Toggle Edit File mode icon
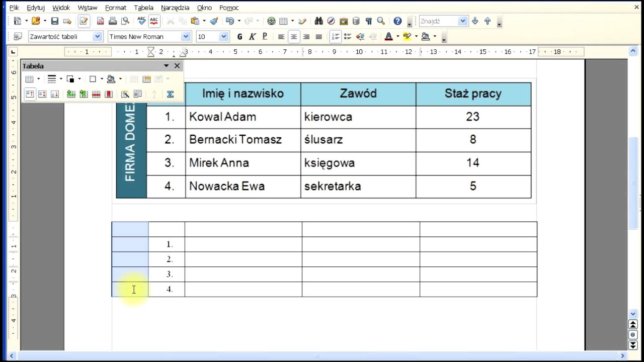644x362 pixels. tap(84, 21)
